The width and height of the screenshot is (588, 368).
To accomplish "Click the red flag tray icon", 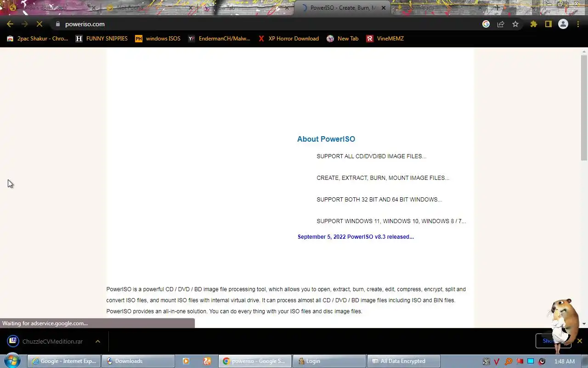I will click(520, 362).
